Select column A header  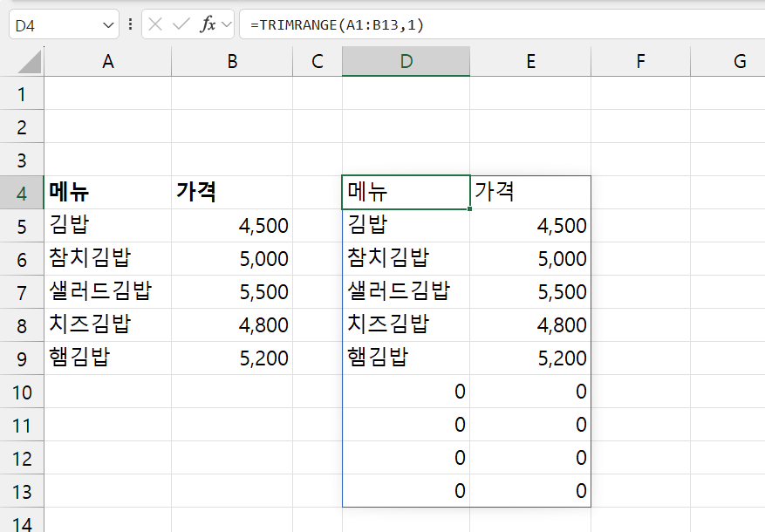click(x=108, y=61)
